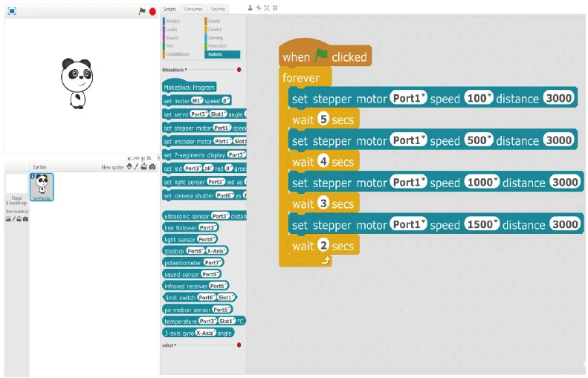Open the Events block category

click(214, 22)
